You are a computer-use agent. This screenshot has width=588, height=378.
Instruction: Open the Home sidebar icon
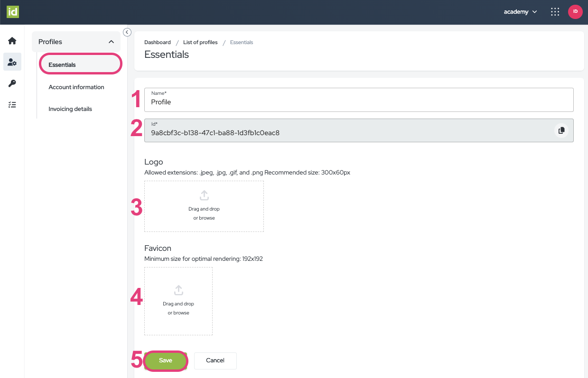pyautogui.click(x=12, y=41)
